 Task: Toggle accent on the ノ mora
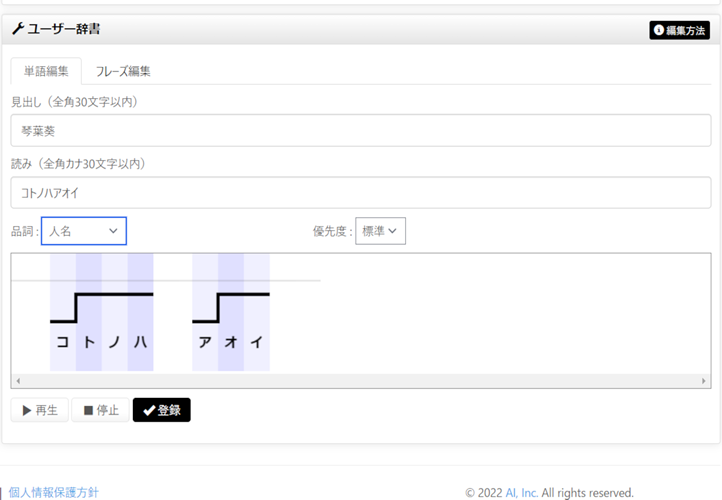click(114, 341)
